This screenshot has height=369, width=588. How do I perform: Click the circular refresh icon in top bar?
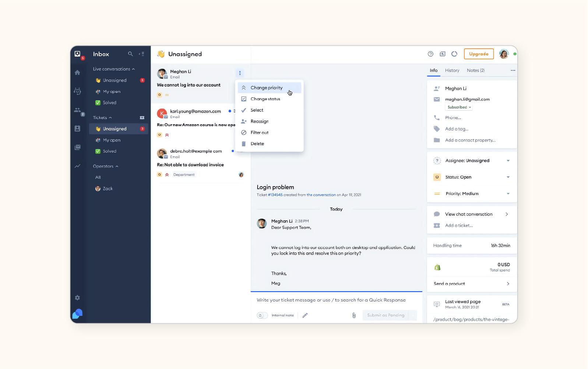454,54
